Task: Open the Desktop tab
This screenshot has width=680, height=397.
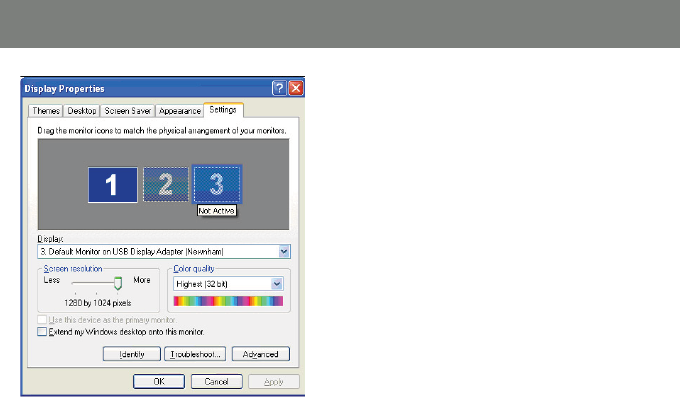Action: [82, 111]
